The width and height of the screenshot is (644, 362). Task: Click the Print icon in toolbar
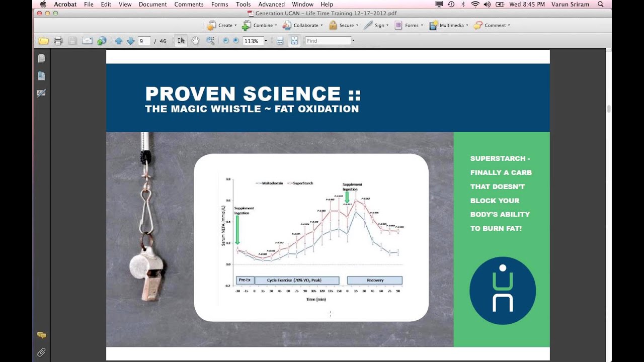pos(58,41)
